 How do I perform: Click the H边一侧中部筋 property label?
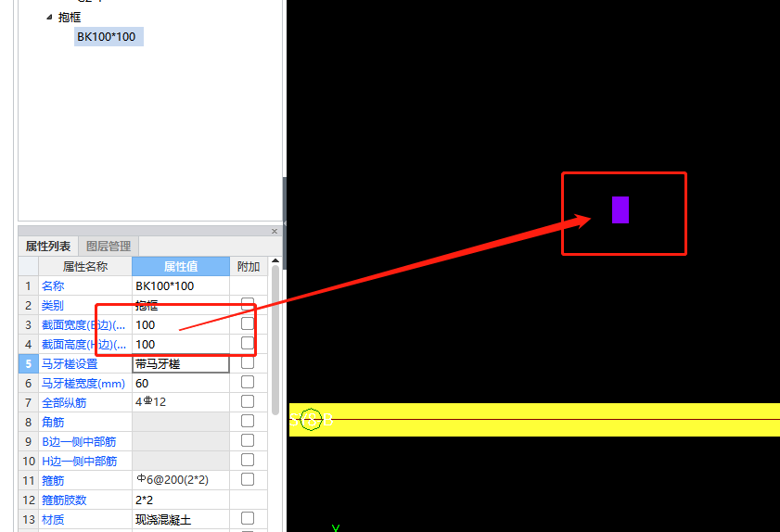(x=80, y=461)
